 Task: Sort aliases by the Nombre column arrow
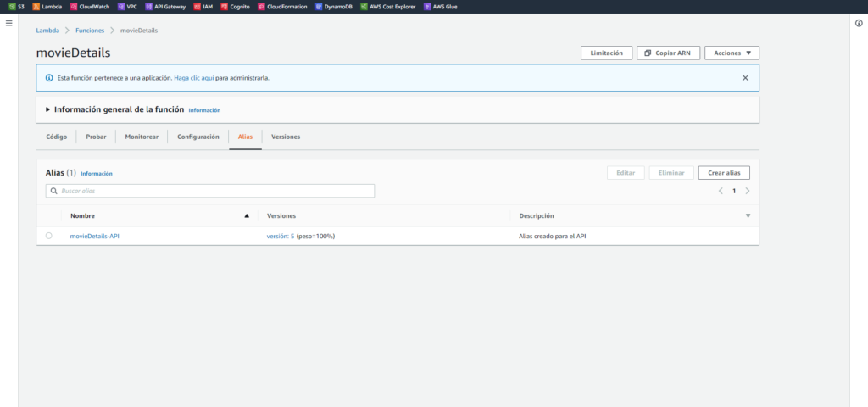pyautogui.click(x=247, y=216)
